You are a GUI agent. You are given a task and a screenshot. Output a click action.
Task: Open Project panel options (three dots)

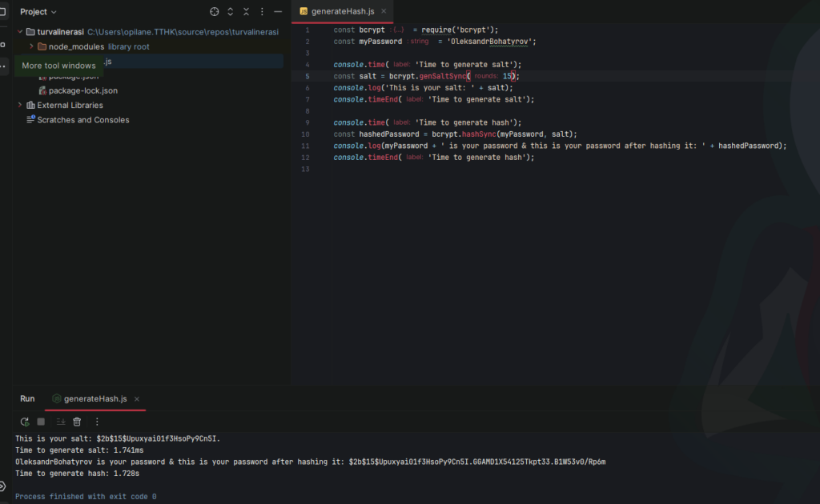262,11
